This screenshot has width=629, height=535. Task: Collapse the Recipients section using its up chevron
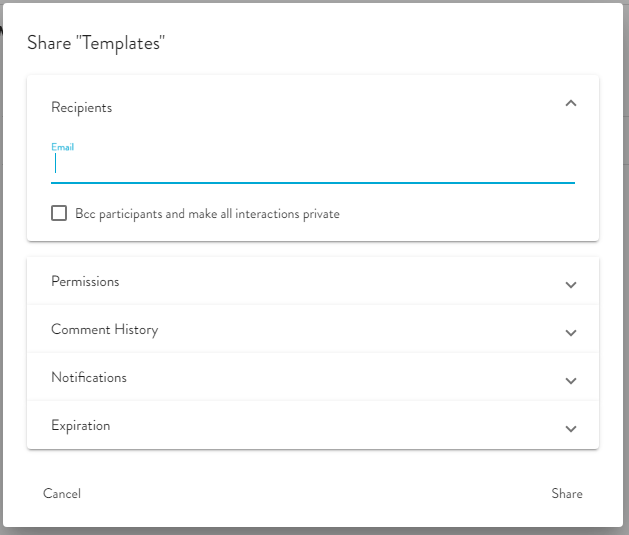(571, 103)
